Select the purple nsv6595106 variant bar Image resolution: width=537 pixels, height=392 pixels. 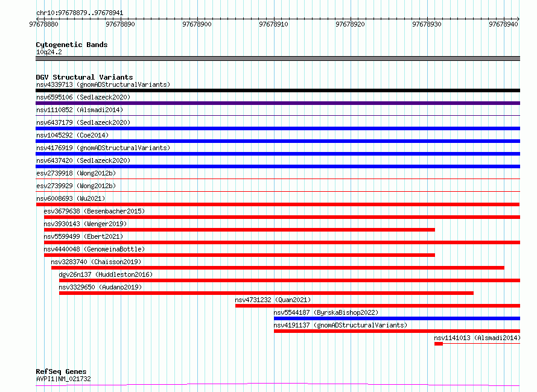click(x=278, y=103)
